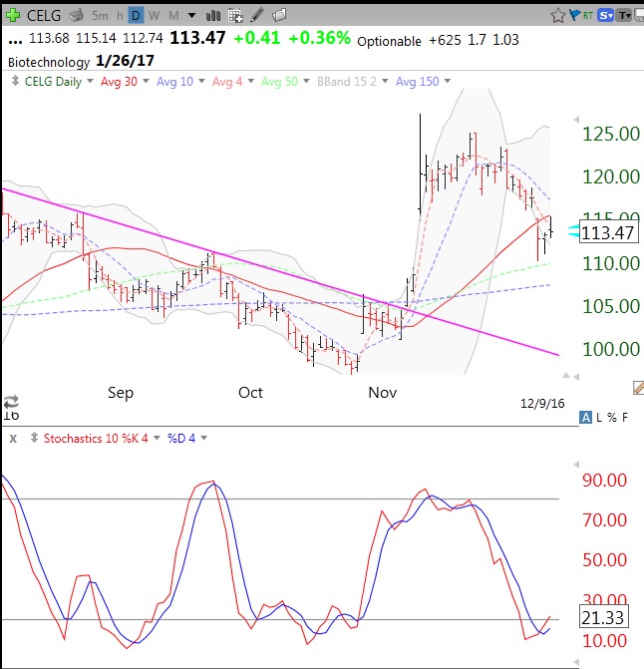Open the Avg 10 indicator dropdown
This screenshot has width=644, height=669.
[201, 81]
